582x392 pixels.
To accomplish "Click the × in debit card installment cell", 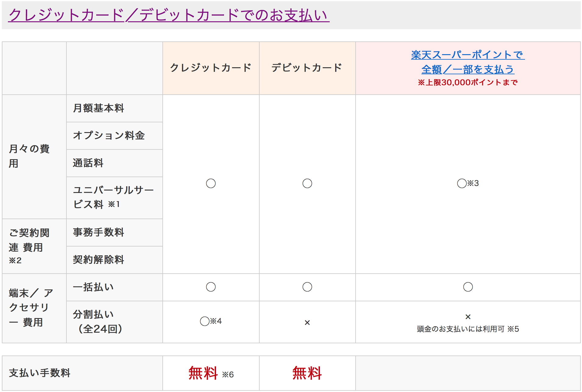I will (x=307, y=323).
